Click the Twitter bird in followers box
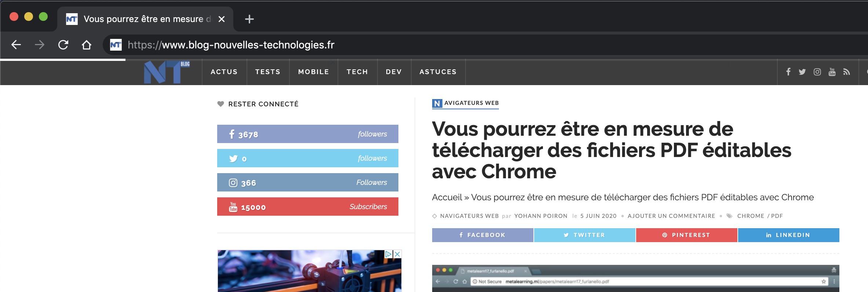The height and width of the screenshot is (292, 868). click(233, 158)
